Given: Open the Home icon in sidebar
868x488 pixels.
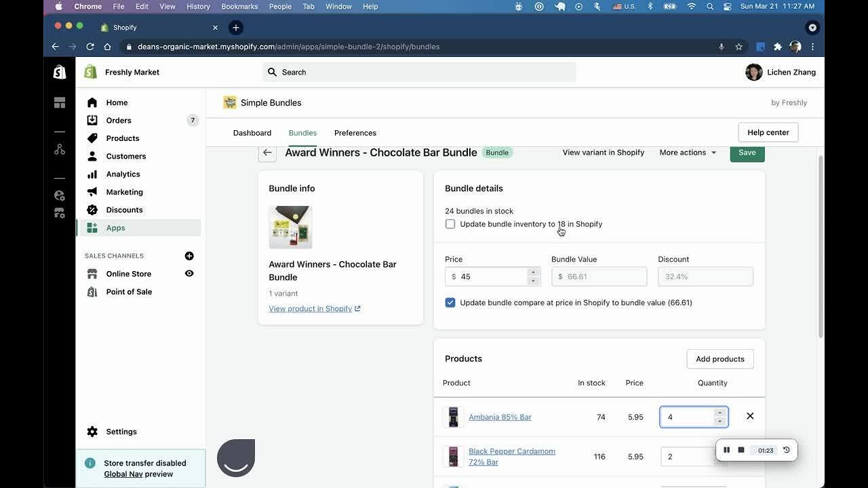Looking at the screenshot, I should pos(92,102).
